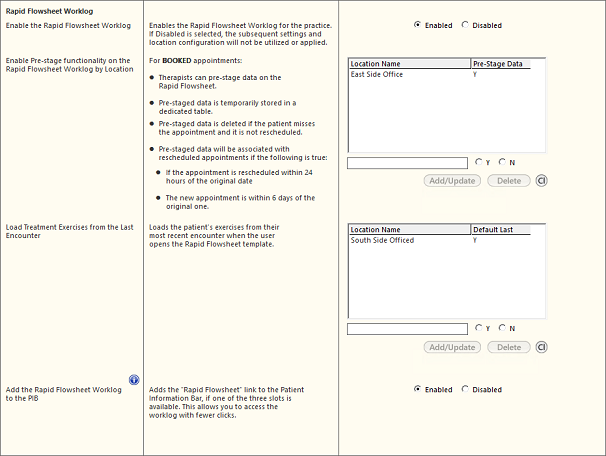The image size is (606, 456).
Task: Click Delete under Pre-Stage Data list
Action: click(x=509, y=181)
